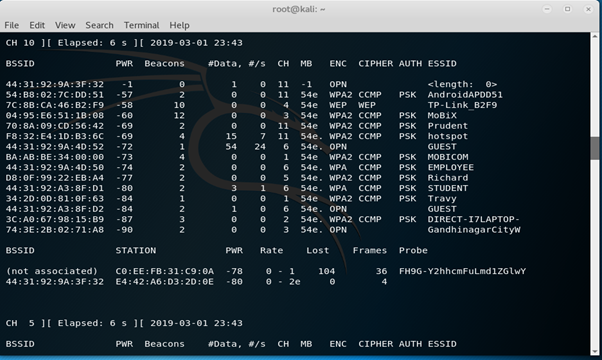The width and height of the screenshot is (602, 360).
Task: Click the BSSID F8:32:E4:1D:B3:6C
Action: 55,136
